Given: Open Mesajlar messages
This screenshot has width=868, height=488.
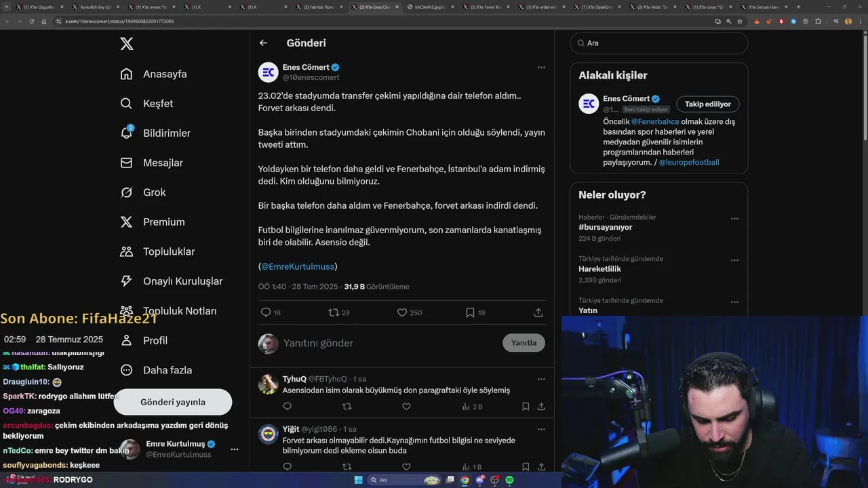Looking at the screenshot, I should [x=151, y=163].
